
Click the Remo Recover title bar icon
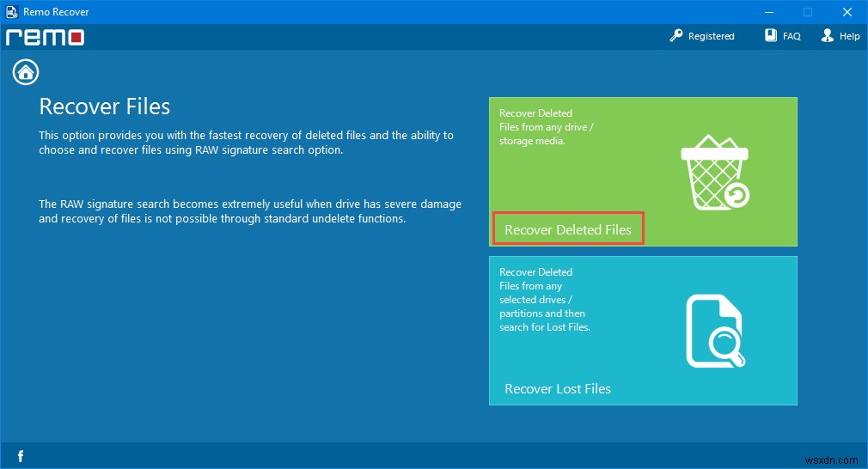point(12,12)
